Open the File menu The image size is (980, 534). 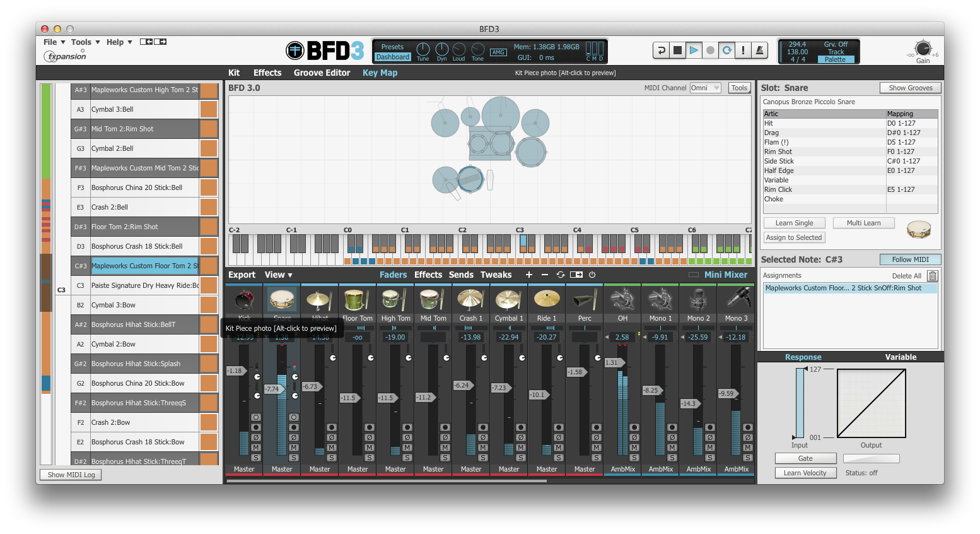pyautogui.click(x=54, y=42)
